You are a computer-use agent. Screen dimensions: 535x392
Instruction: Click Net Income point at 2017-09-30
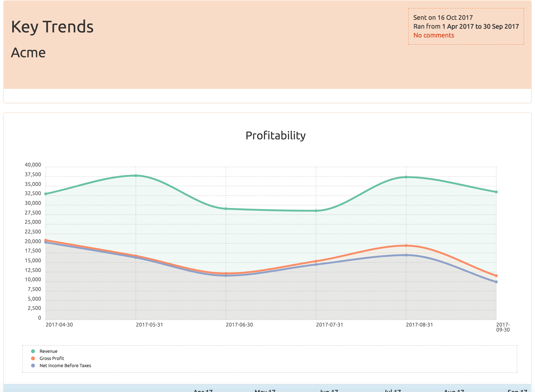click(496, 282)
